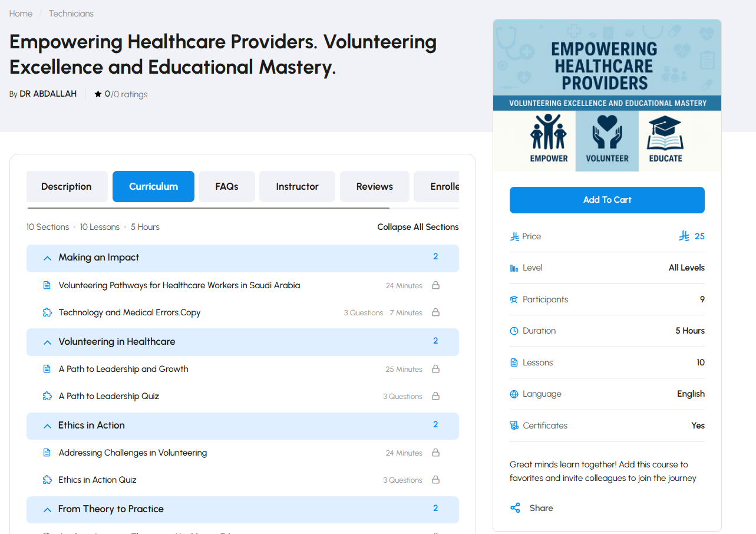756x534 pixels.
Task: Click Collapse All Sections link
Action: click(418, 227)
